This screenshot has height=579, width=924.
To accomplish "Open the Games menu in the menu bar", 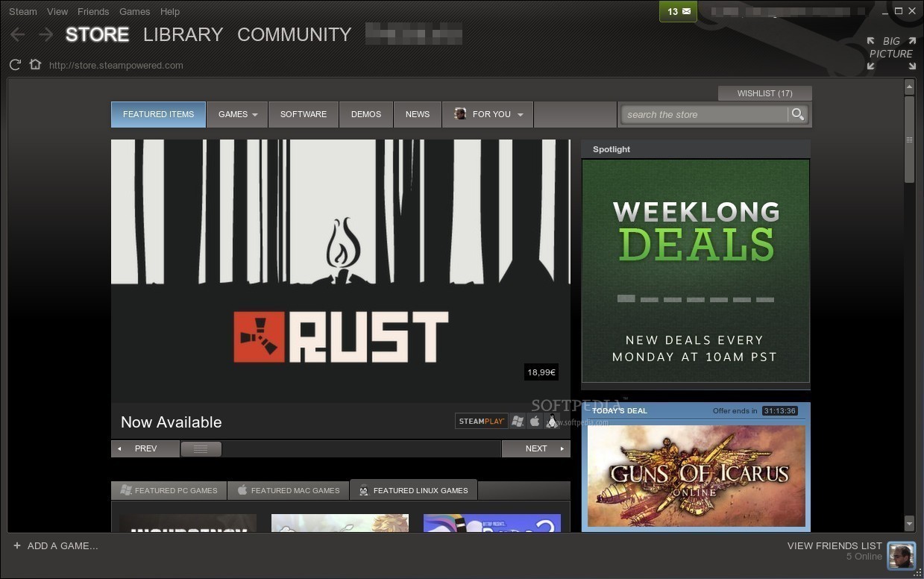I will point(134,11).
